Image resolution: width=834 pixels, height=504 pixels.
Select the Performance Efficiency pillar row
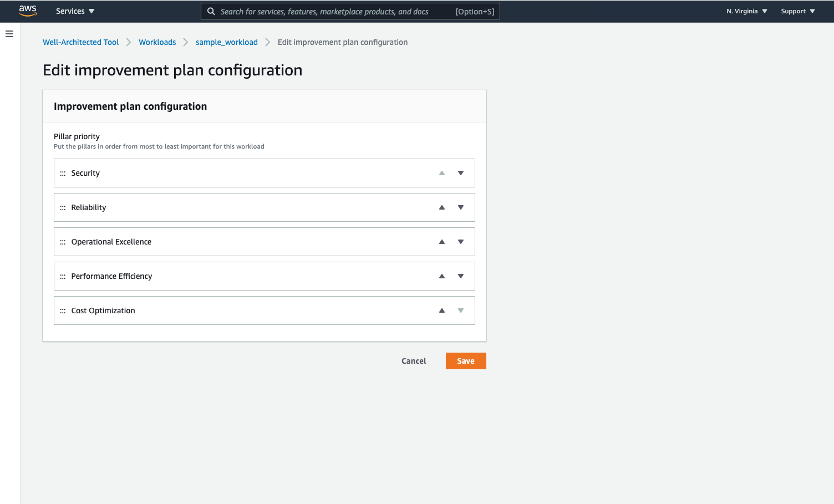click(x=265, y=276)
